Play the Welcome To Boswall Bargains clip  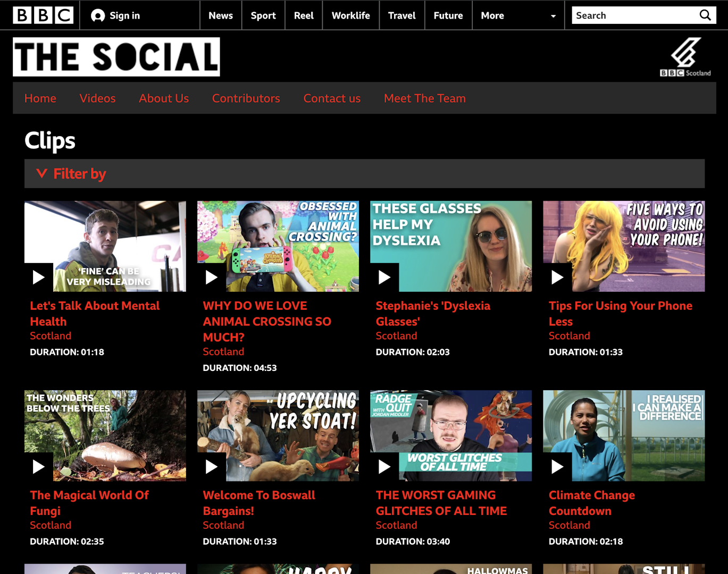pyautogui.click(x=212, y=467)
